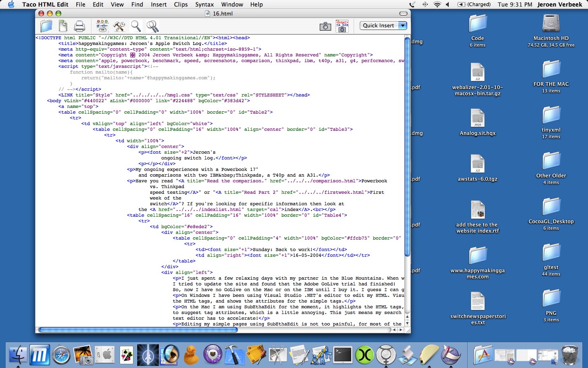The image size is (588, 368).
Task: Open the Trash in the Dock
Action: 570,355
